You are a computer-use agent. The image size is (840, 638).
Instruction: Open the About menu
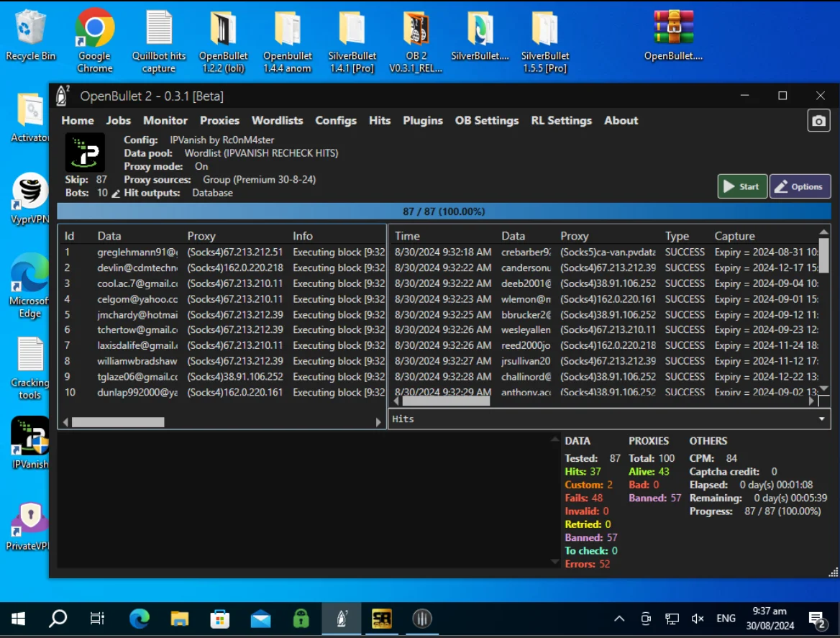coord(621,121)
